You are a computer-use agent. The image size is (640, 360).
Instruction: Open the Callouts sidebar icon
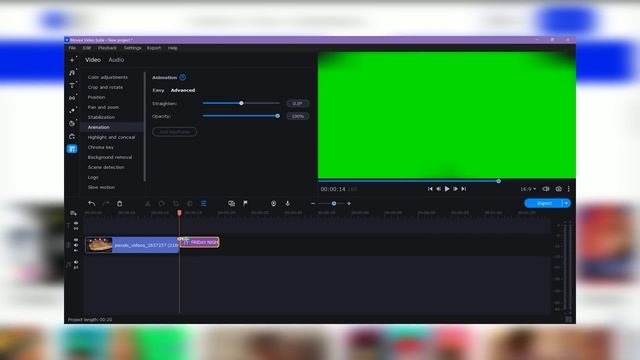click(72, 136)
